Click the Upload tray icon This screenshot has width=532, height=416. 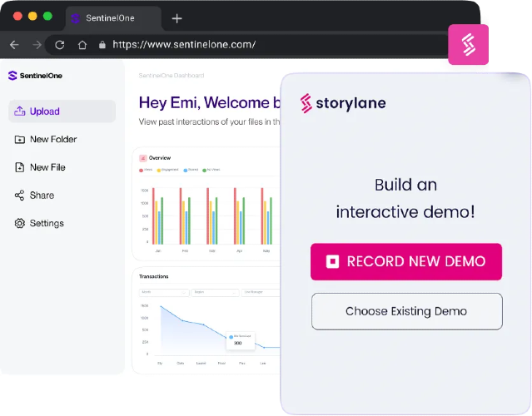tap(20, 111)
